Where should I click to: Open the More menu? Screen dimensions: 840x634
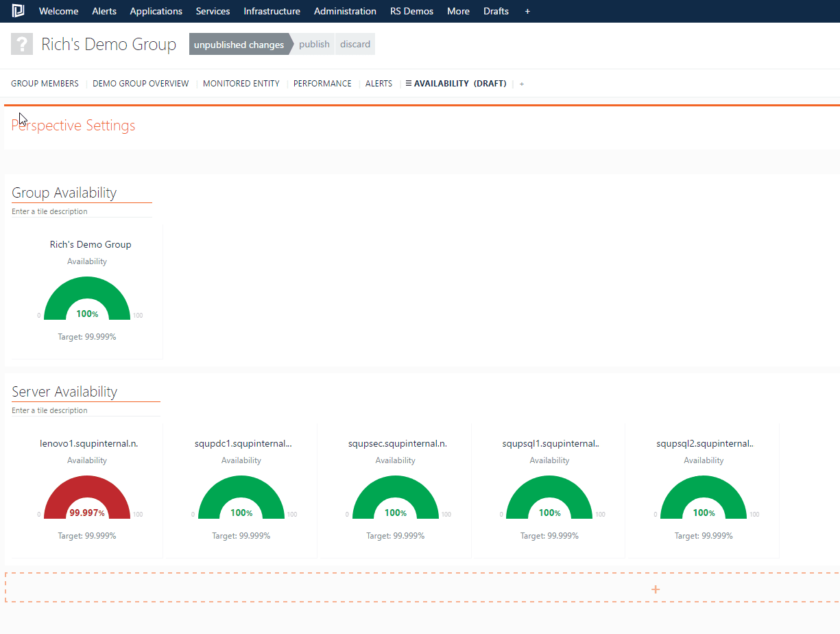458,11
